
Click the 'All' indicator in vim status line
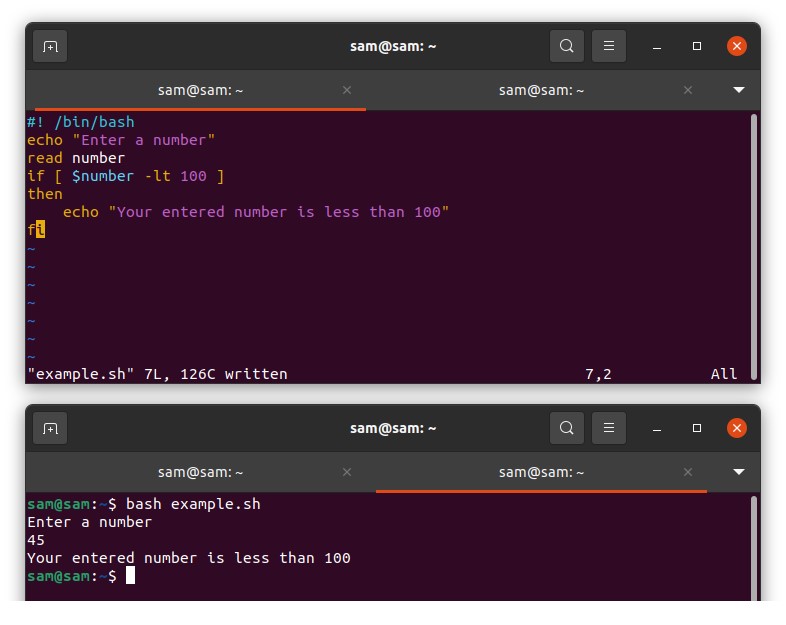tap(724, 374)
